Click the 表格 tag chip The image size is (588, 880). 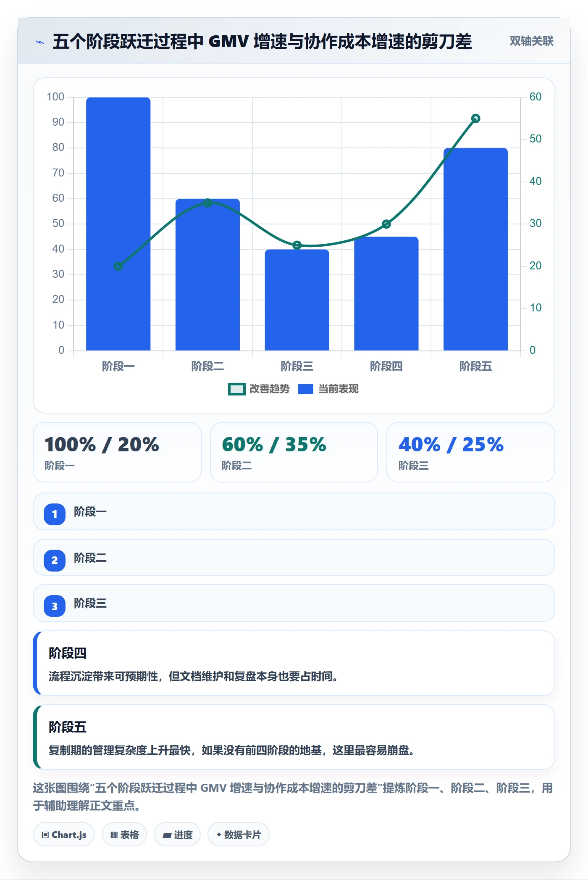point(124,835)
